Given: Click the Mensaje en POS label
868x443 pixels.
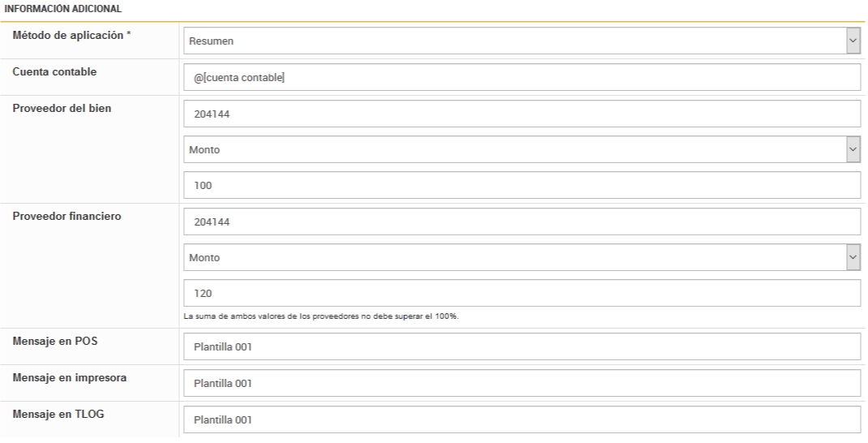Looking at the screenshot, I should tap(54, 341).
